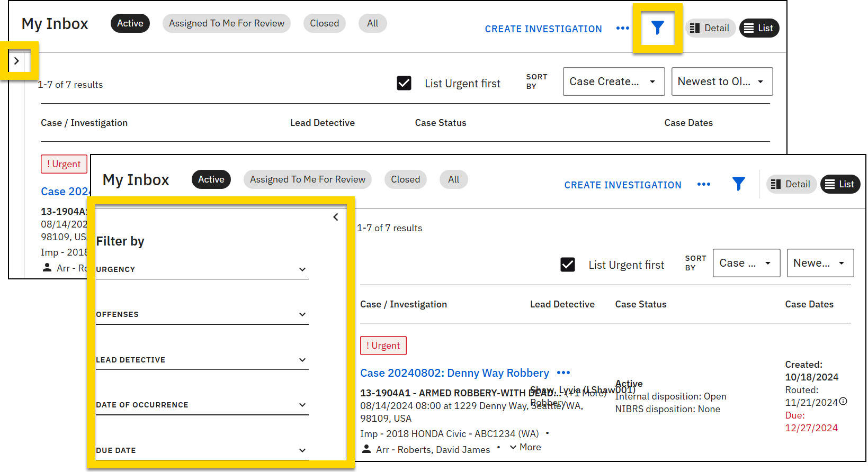Open more options ellipsis in front window header
Viewport: 868px width, 472px height.
coord(704,184)
